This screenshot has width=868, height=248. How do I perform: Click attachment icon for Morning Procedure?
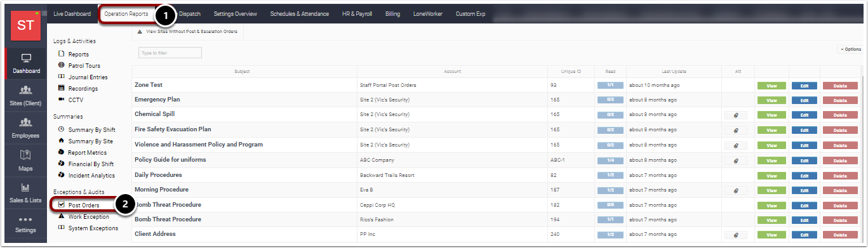(x=736, y=190)
